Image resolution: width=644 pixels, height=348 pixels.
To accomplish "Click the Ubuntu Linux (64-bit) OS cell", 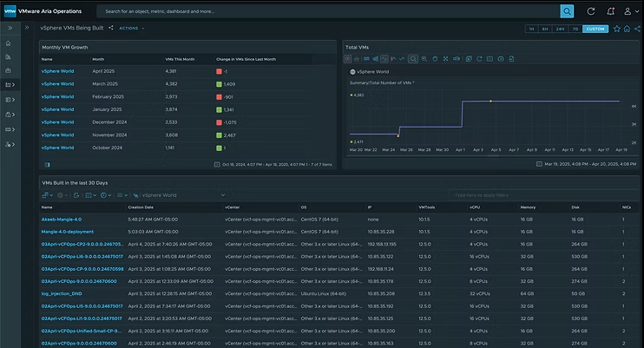I will [324, 294].
